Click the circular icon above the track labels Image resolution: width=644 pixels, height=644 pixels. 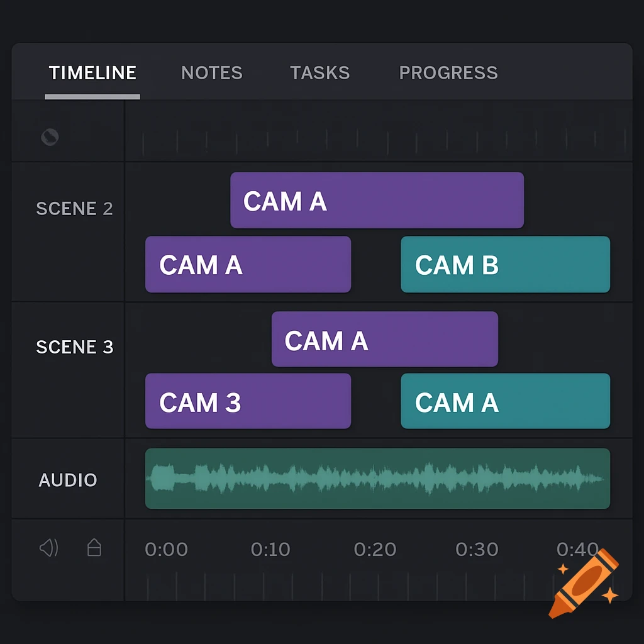[x=50, y=138]
